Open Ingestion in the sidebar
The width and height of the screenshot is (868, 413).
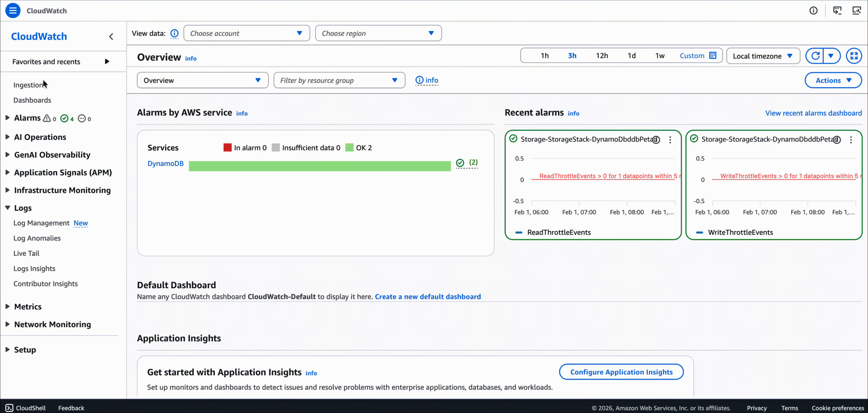click(29, 85)
